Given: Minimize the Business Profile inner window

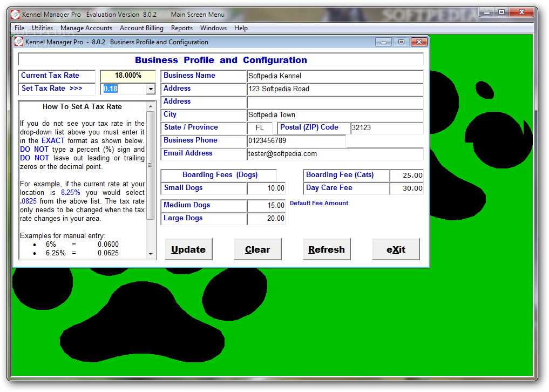Looking at the screenshot, I should [383, 43].
